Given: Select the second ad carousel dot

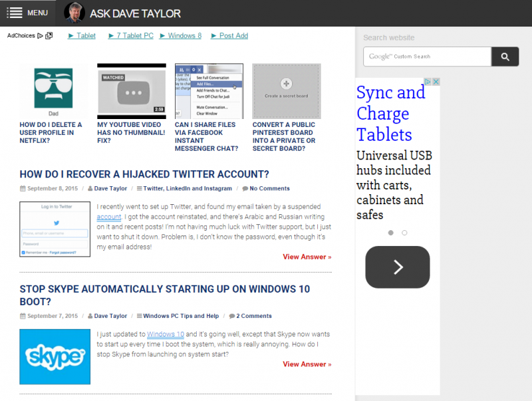Looking at the screenshot, I should click(x=404, y=233).
